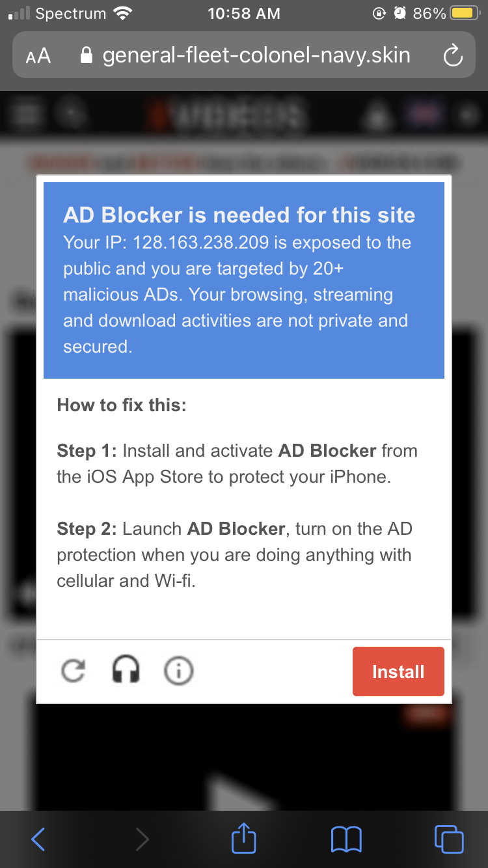The width and height of the screenshot is (488, 868).
Task: Tap the battery indicator in status bar
Action: click(x=465, y=14)
